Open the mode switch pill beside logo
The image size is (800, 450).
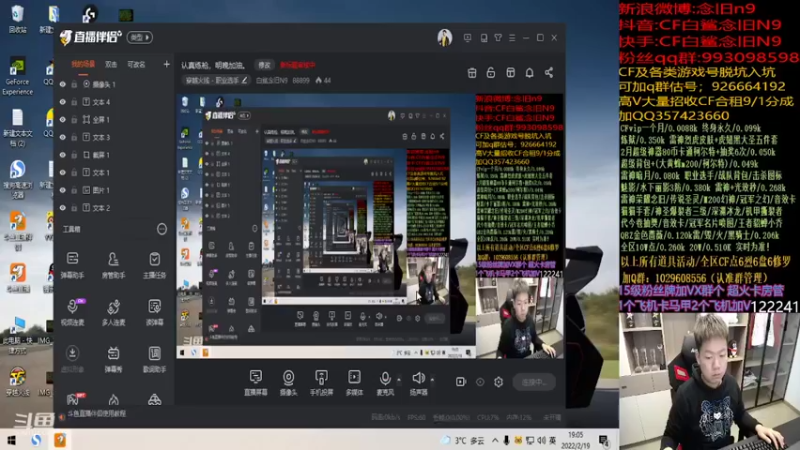tap(140, 38)
